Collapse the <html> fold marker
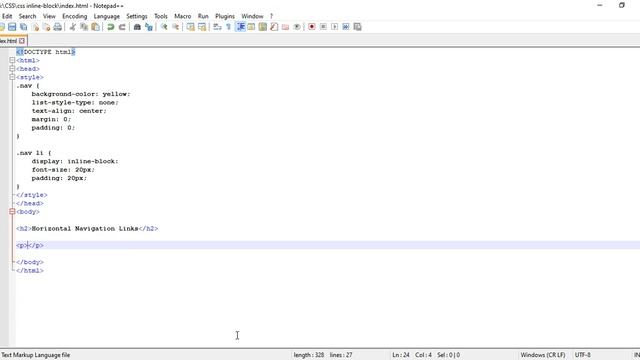 click(x=12, y=60)
